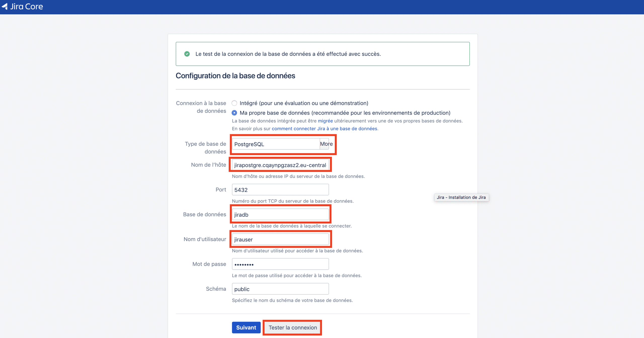This screenshot has width=644, height=338.
Task: Open comment connecter Jira à une base link
Action: pos(325,129)
